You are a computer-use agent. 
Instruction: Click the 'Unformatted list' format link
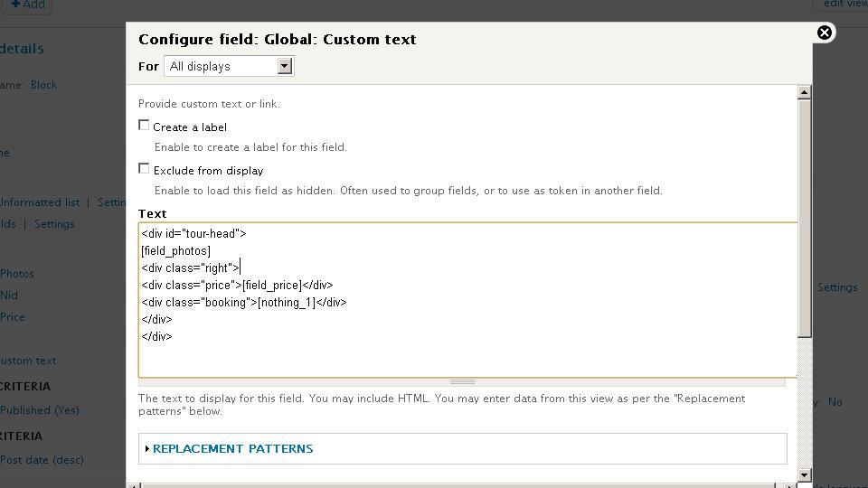click(x=40, y=202)
